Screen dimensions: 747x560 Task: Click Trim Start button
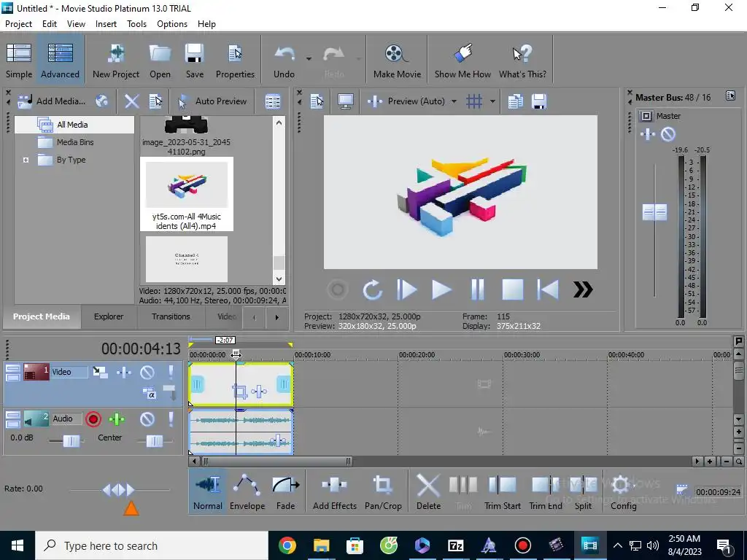pos(502,492)
